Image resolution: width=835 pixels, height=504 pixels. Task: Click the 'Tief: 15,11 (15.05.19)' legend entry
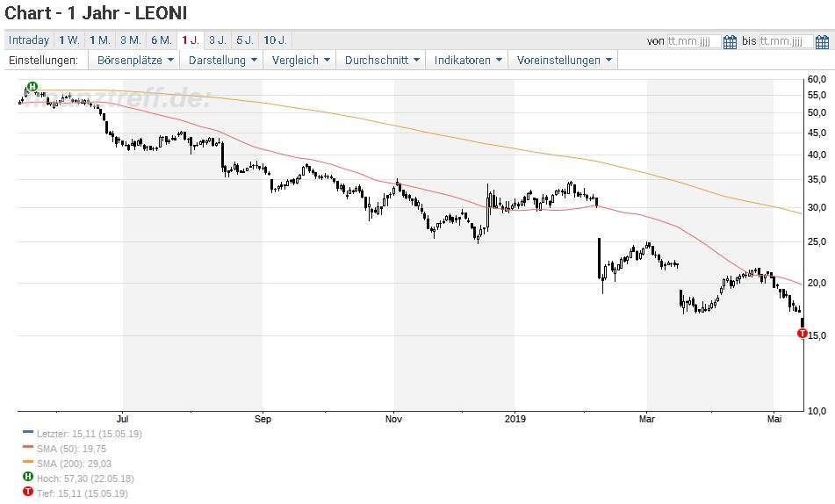click(x=83, y=493)
